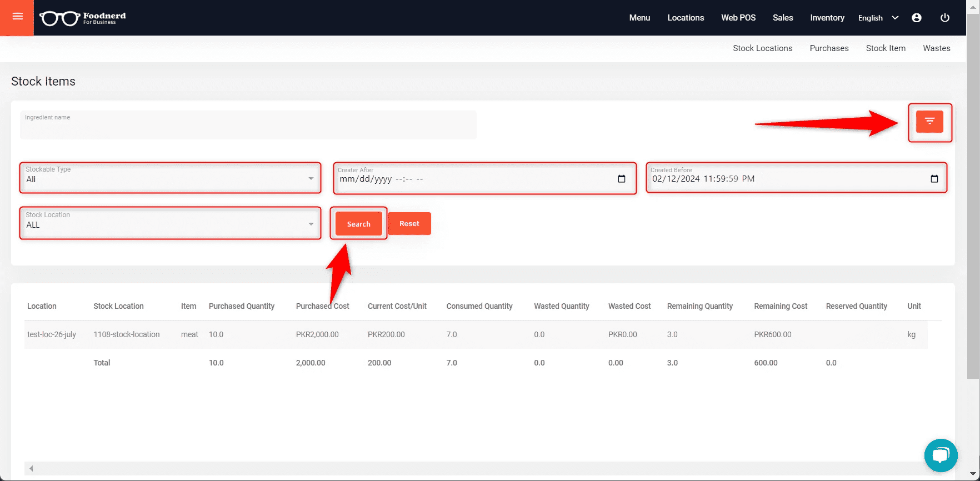Open calendar picker in Created After field

coord(622,179)
